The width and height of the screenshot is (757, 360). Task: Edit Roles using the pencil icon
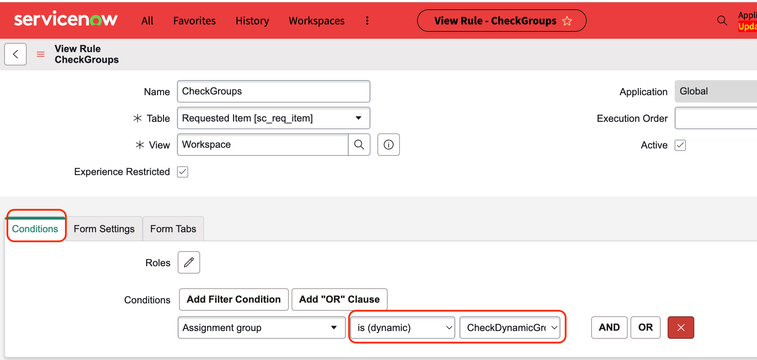[x=189, y=263]
